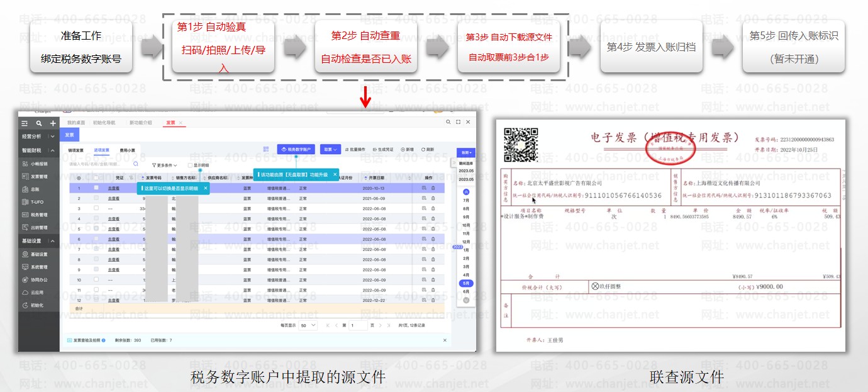The image size is (868, 392).
Task: Check the checkbox for row 11
Action: (x=96, y=290)
